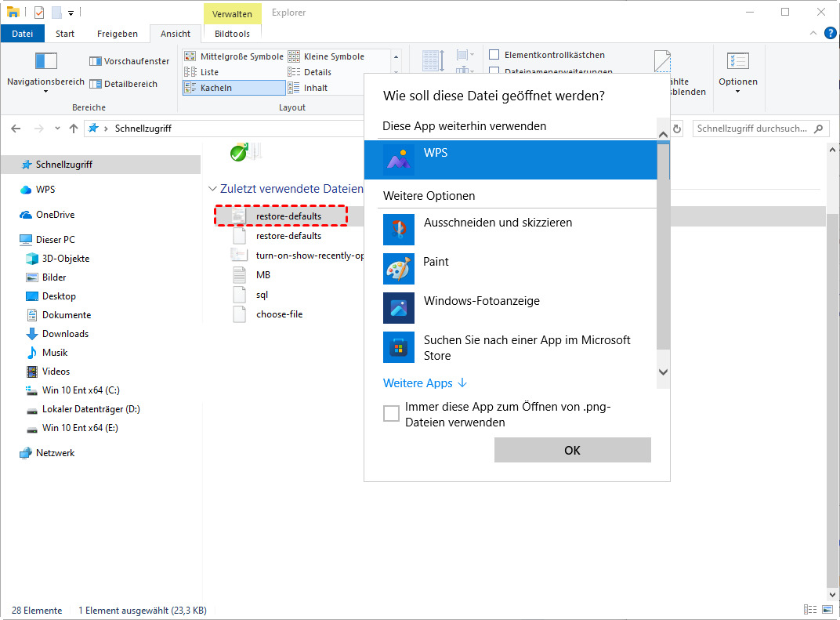Select the MB file

coord(252,275)
